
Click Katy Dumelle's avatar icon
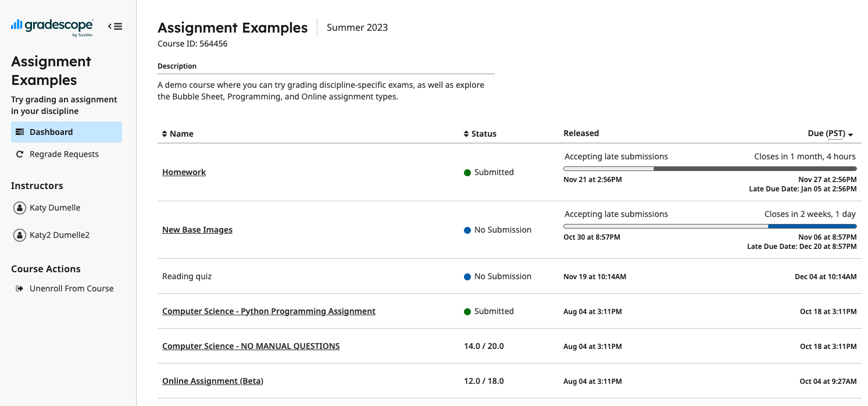(x=18, y=207)
